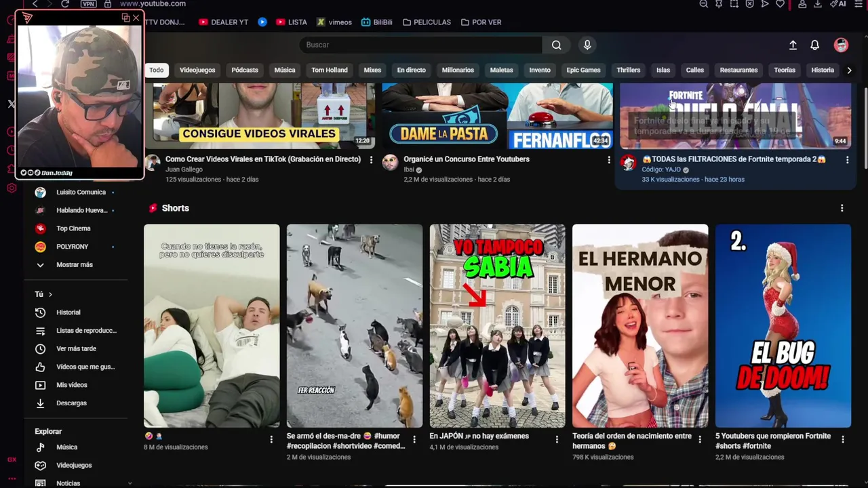Click the blue play bookmark icon
Viewport: 868px width, 488px height.
(262, 22)
